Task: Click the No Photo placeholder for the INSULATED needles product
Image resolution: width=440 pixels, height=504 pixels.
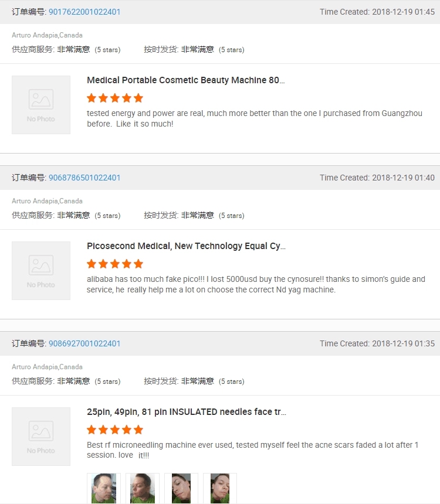Action: point(41,437)
